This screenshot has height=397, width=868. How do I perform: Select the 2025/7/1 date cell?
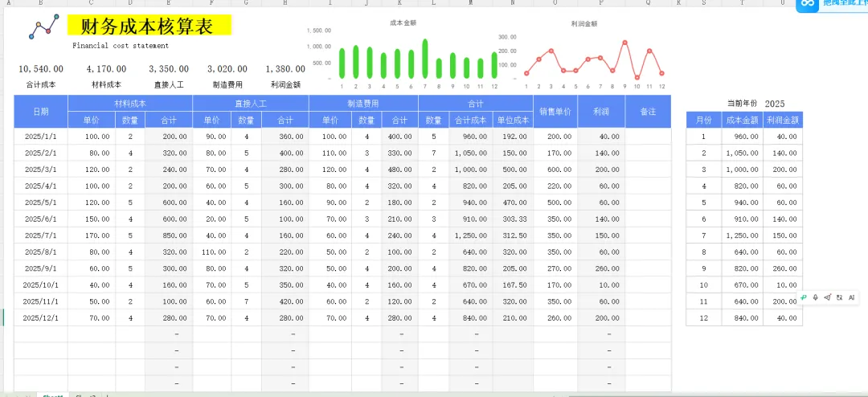point(41,235)
